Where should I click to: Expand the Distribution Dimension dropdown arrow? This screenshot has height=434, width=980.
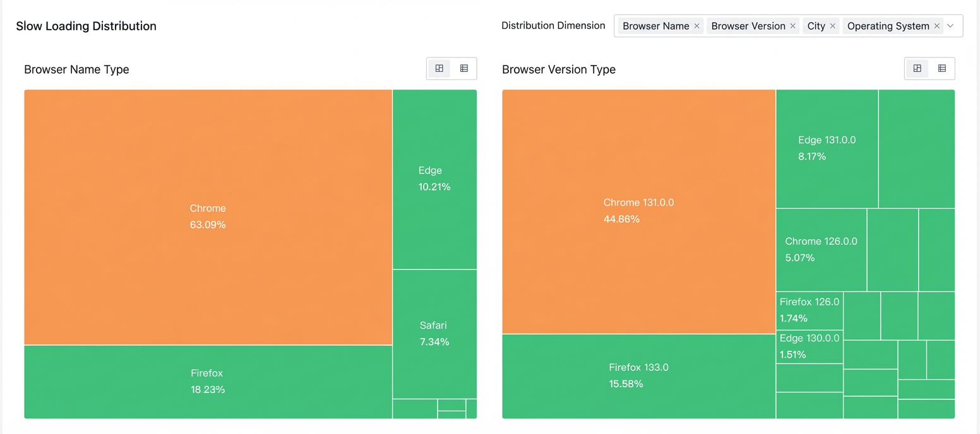tap(950, 26)
